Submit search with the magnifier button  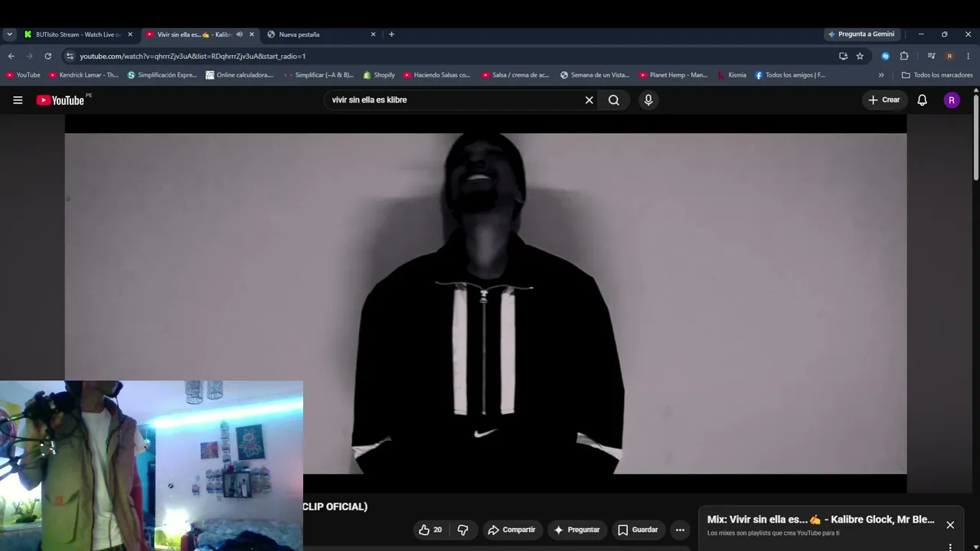click(614, 100)
